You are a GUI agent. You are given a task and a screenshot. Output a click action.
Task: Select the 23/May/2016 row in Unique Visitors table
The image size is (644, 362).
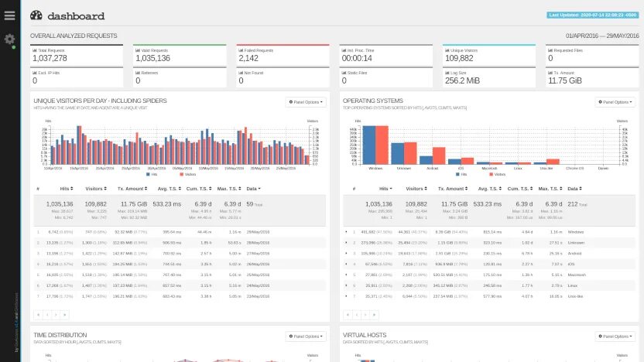(180, 296)
